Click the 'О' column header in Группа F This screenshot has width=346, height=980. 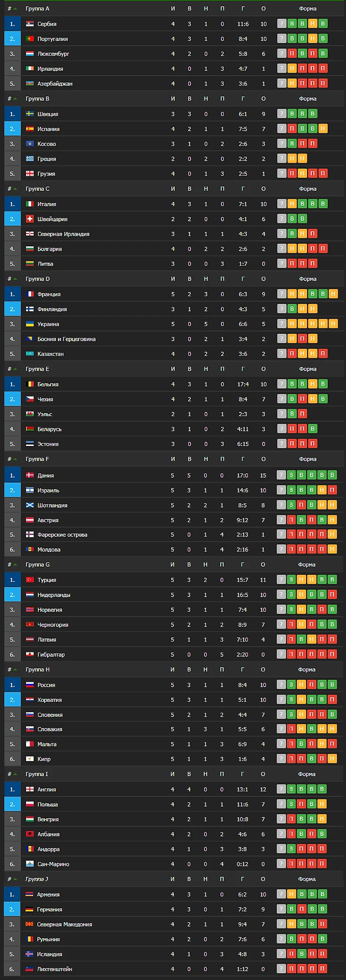pyautogui.click(x=263, y=459)
